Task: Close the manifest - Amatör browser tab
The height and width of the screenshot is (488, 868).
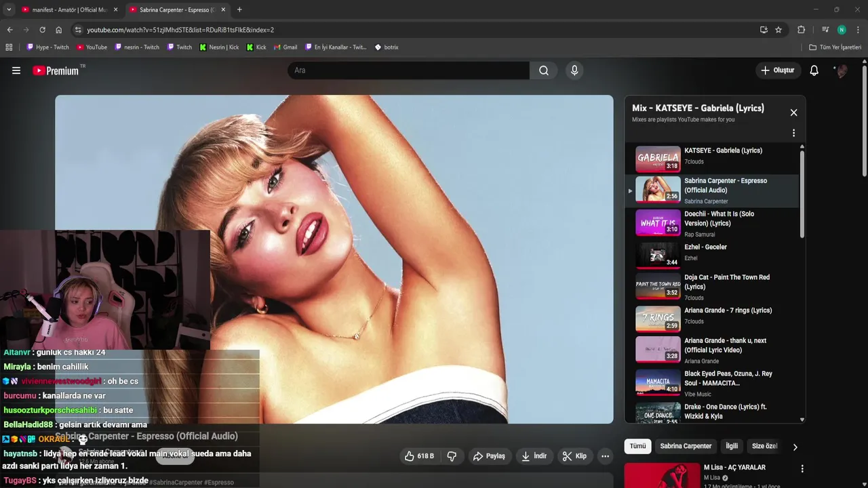Action: [115, 9]
